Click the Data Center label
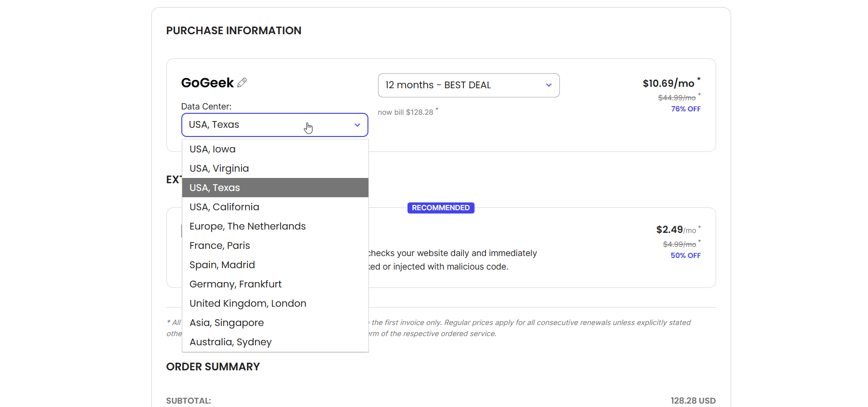 tap(206, 107)
